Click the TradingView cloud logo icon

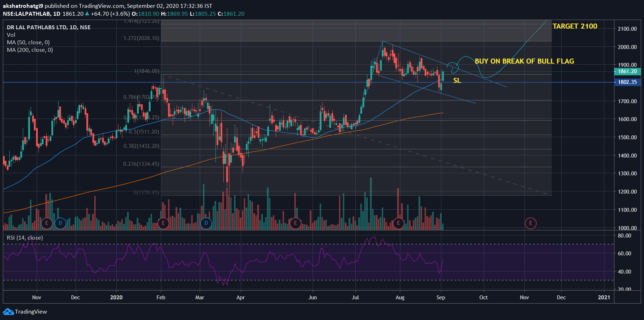(x=8, y=311)
